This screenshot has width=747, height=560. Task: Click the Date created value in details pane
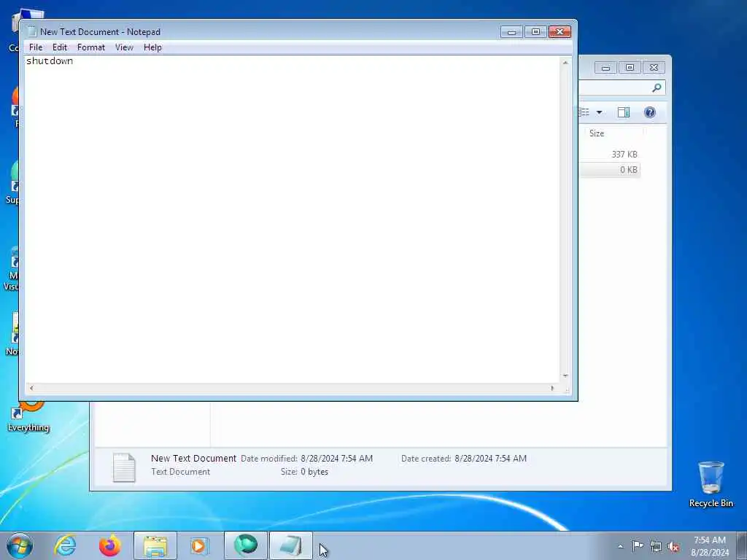click(491, 459)
